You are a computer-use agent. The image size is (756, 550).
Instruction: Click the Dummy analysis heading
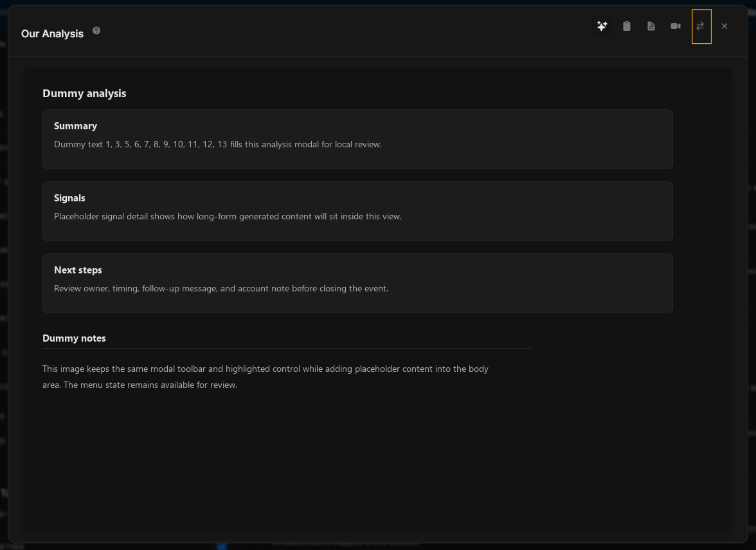84,94
